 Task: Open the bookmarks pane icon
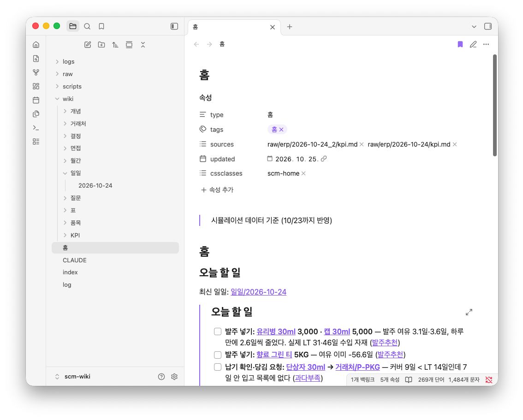tap(101, 26)
